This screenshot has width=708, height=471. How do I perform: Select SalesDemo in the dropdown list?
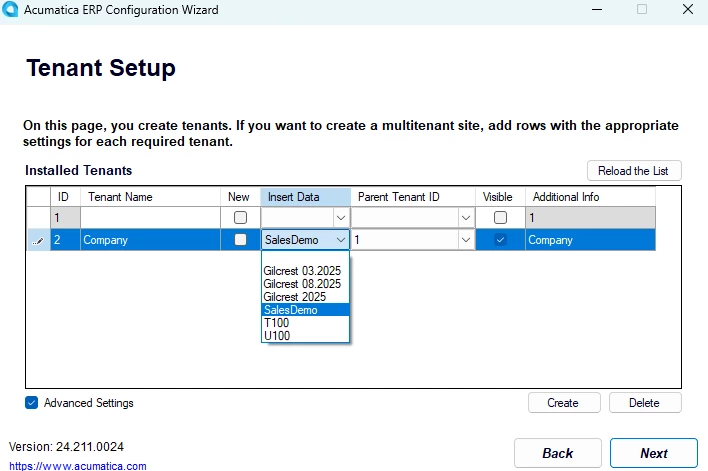click(x=305, y=310)
